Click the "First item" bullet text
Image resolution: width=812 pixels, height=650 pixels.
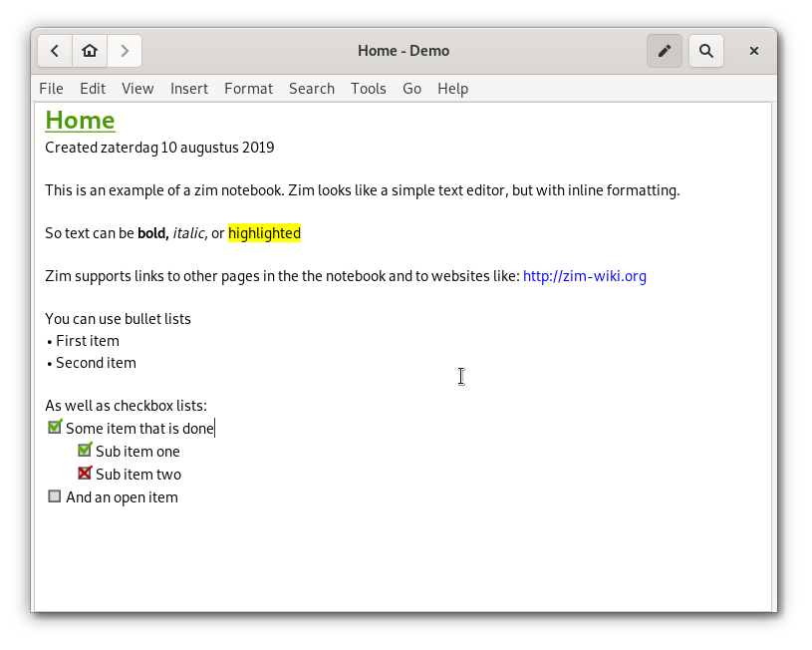[x=88, y=341]
